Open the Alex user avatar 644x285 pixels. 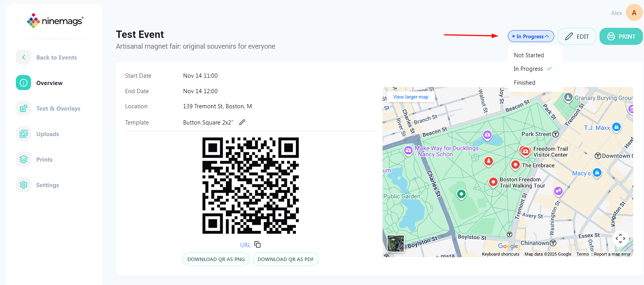634,13
